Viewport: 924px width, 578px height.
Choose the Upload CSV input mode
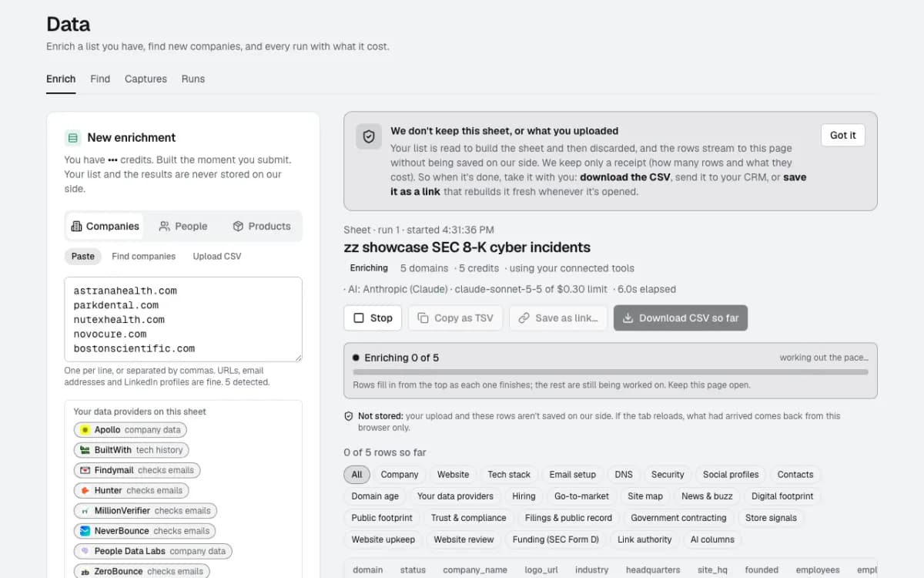217,257
